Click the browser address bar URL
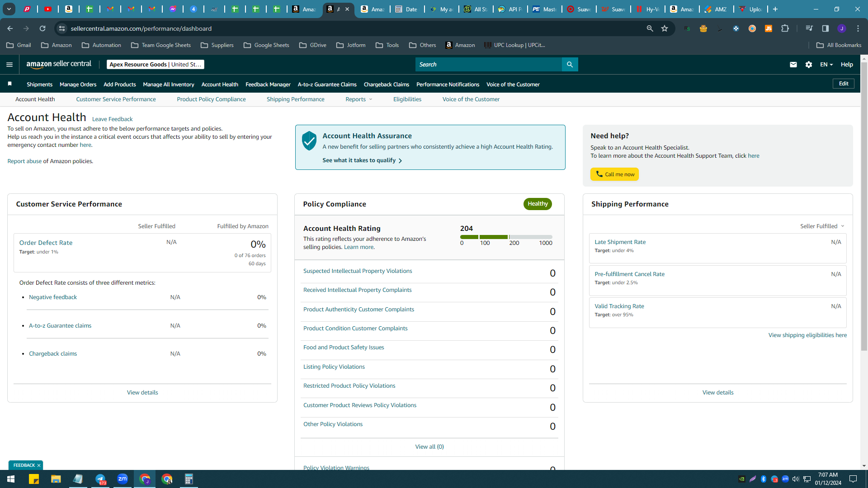Viewport: 868px width, 488px height. pos(141,28)
